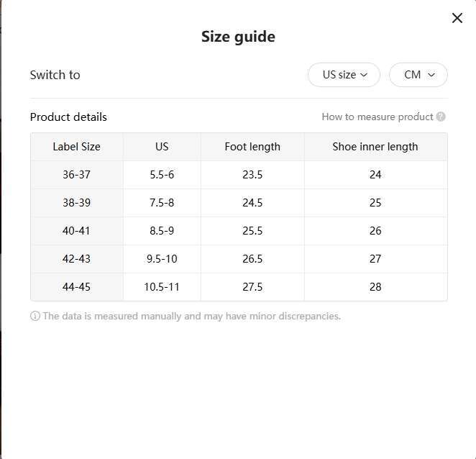
Task: Click the How to measure product link
Action: [x=377, y=117]
